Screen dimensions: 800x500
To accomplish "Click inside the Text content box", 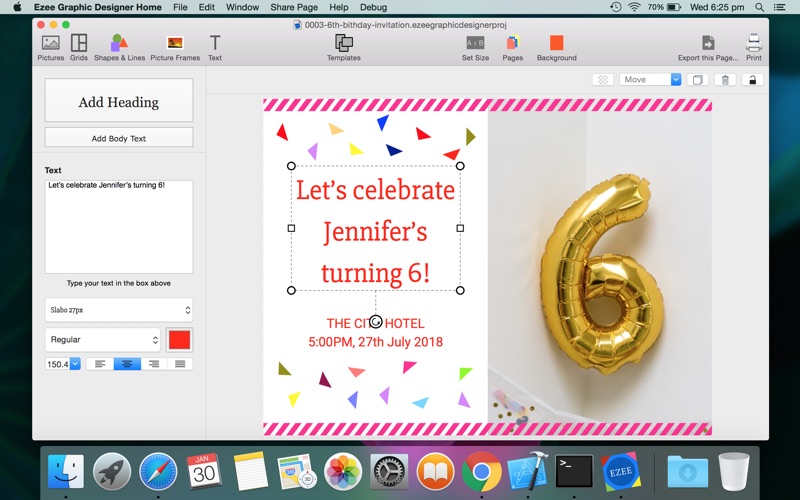I will point(119,226).
